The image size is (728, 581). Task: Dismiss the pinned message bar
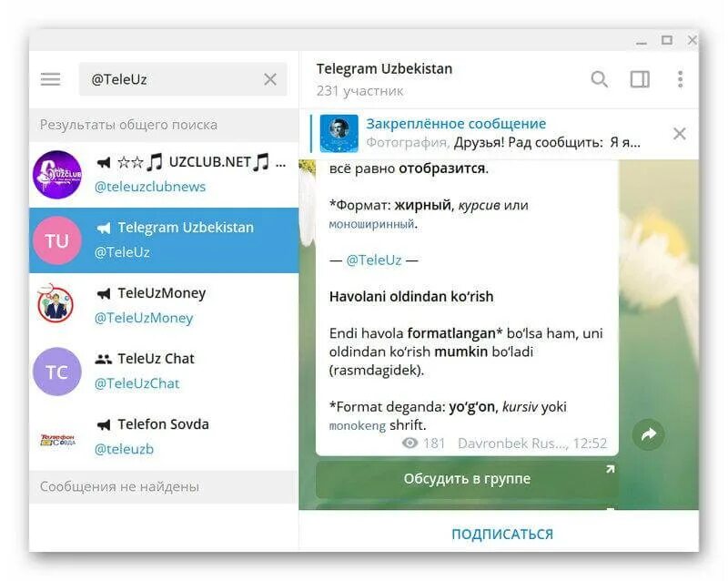(679, 134)
